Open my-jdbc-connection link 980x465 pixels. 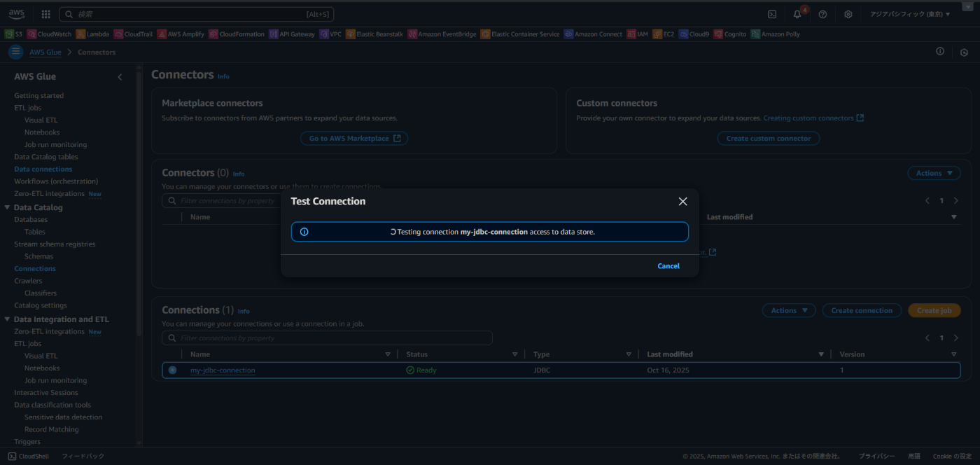point(223,370)
